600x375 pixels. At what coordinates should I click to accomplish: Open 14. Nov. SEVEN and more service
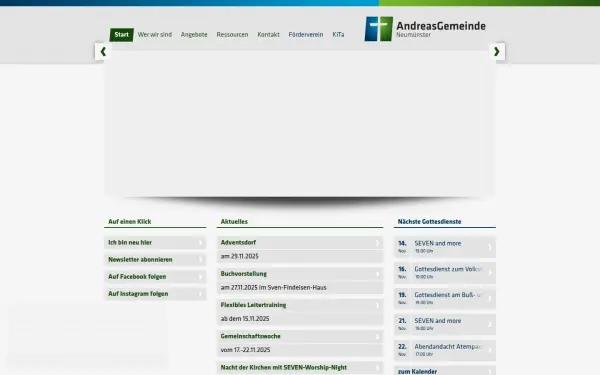point(445,247)
